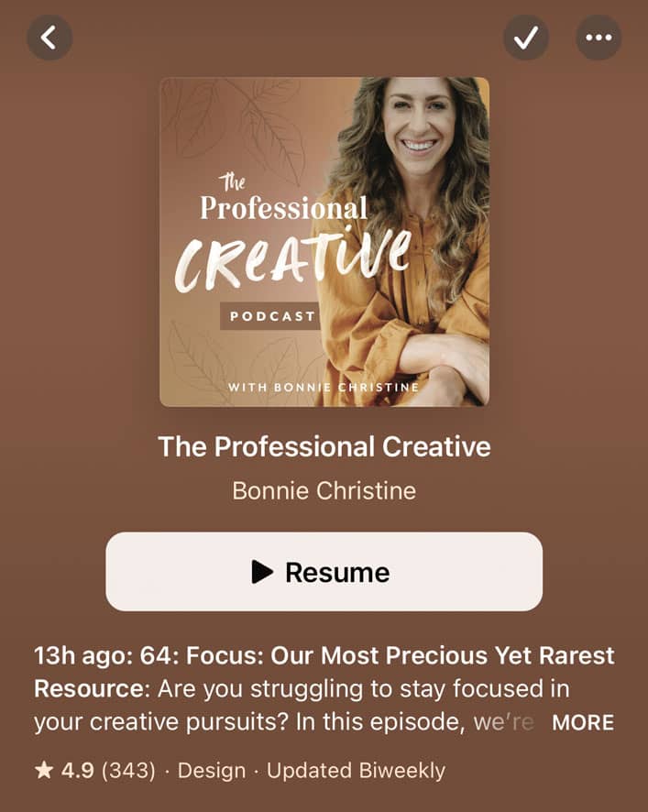Click the Resume button label
Viewport: 648px width, 812px height.
pyautogui.click(x=337, y=572)
